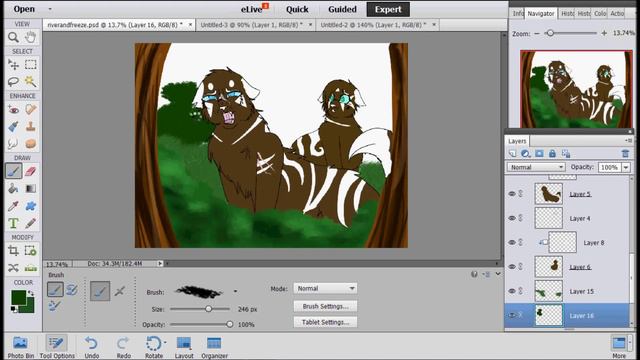This screenshot has width=640, height=360.
Task: Select the Type tool
Action: point(13,223)
